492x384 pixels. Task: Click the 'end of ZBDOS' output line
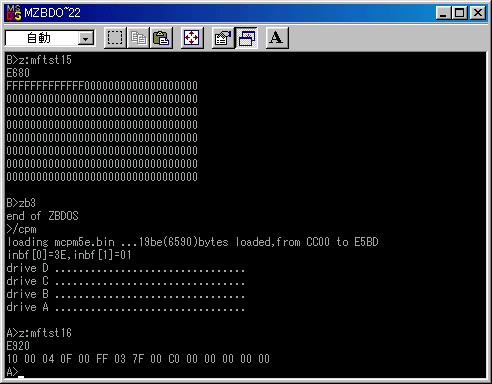pos(42,216)
